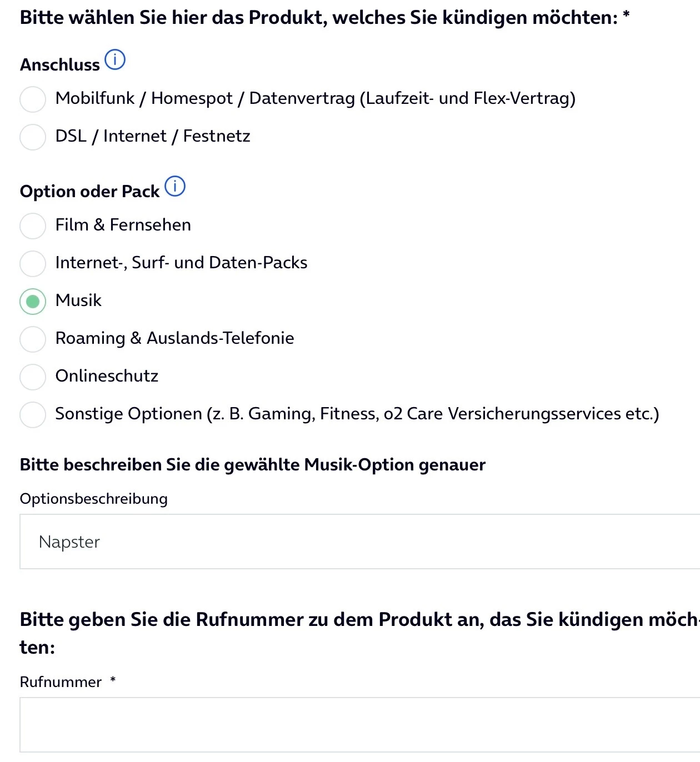
Task: Choose the DSL / Internet / Festnetz radio option
Action: [33, 137]
